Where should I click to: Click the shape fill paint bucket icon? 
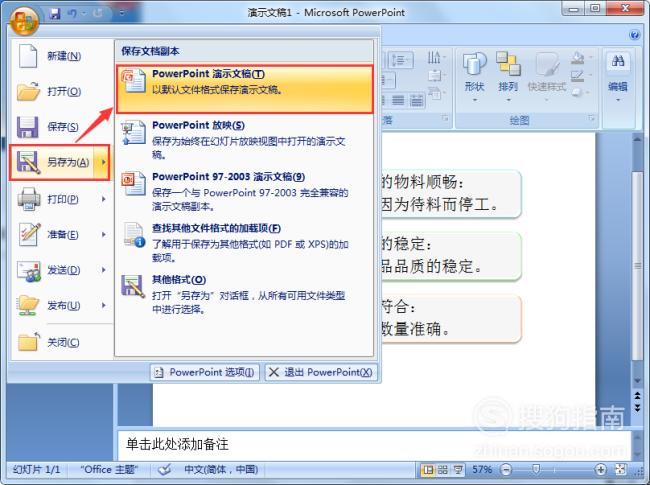pos(579,58)
